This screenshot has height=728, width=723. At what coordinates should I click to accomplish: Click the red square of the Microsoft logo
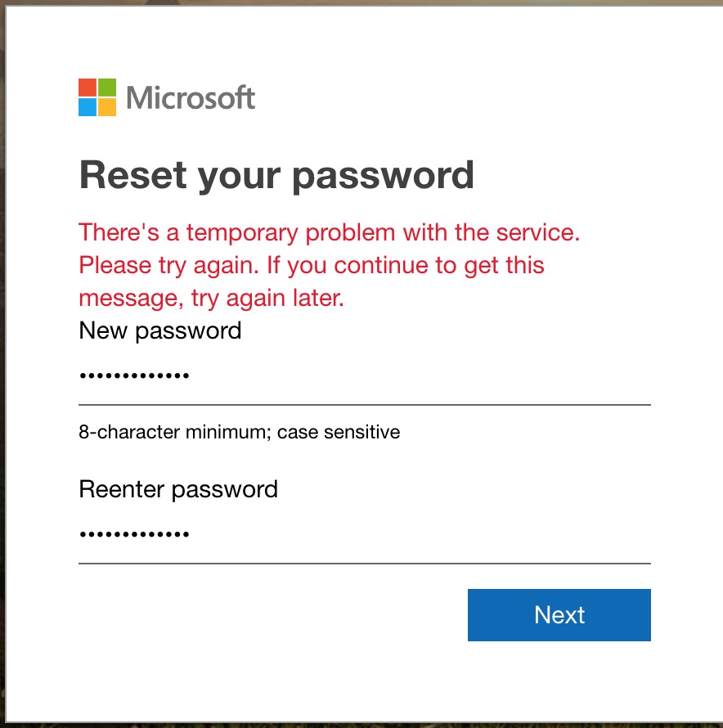88,88
